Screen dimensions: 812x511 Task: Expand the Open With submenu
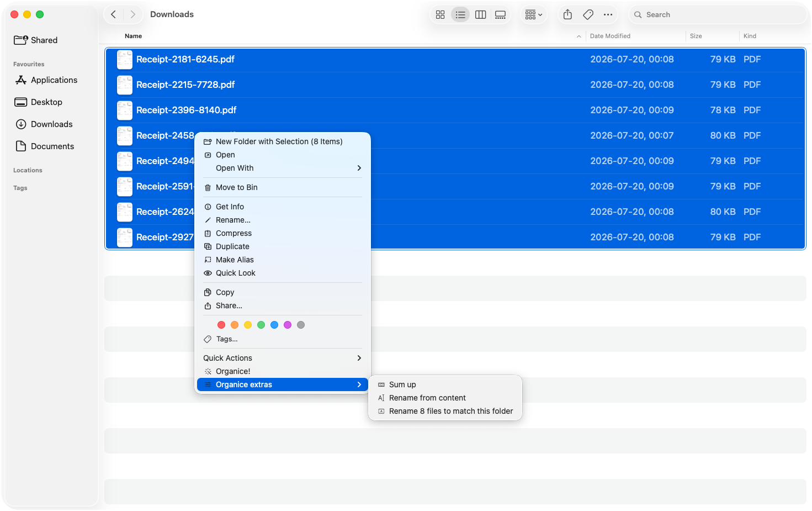[x=282, y=168]
